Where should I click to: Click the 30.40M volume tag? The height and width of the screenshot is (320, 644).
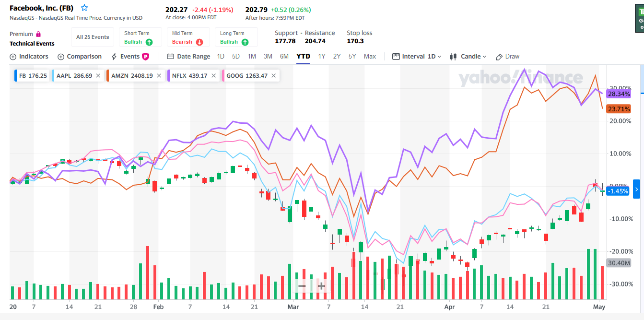click(619, 263)
